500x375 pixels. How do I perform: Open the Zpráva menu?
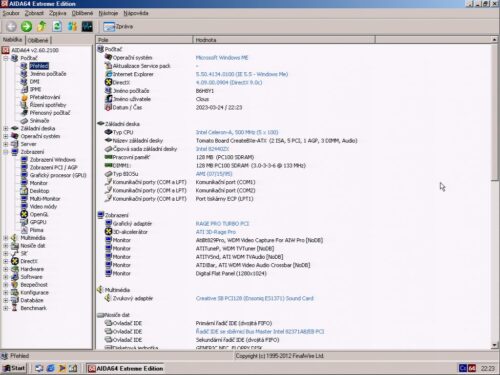(58, 13)
